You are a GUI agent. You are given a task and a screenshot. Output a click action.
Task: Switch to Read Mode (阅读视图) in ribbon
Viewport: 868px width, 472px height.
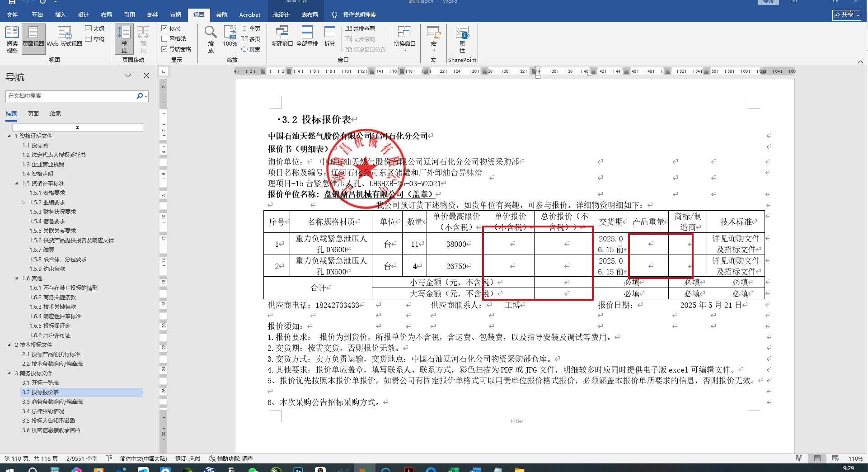12,39
